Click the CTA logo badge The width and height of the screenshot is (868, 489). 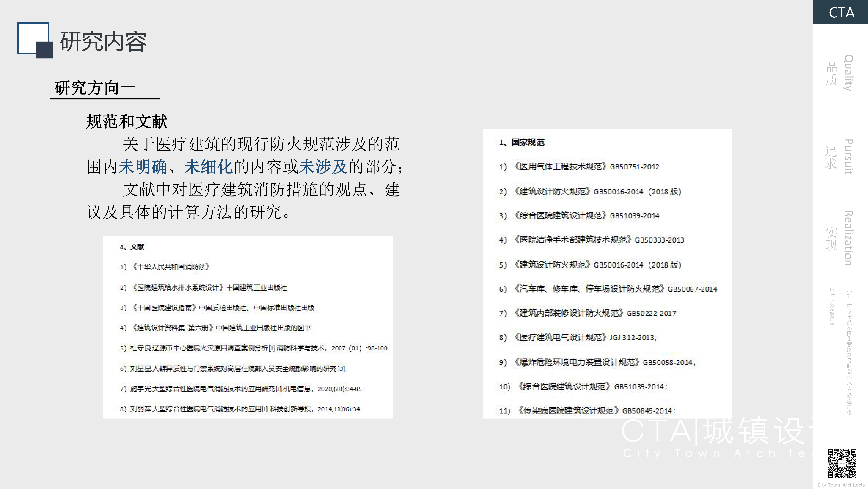point(841,12)
